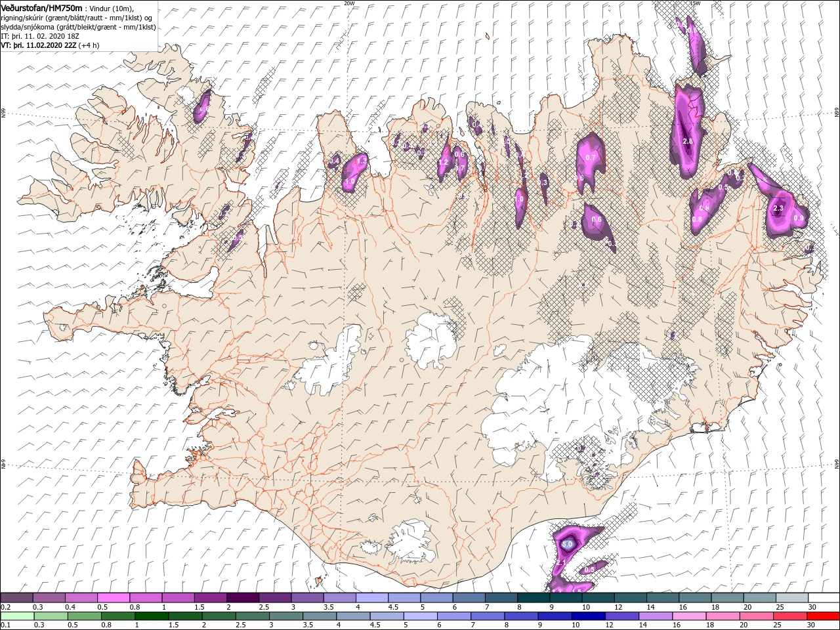840x630 pixels.
Task: Click the Veðurstofan/HM750m title text
Action: pos(41,8)
